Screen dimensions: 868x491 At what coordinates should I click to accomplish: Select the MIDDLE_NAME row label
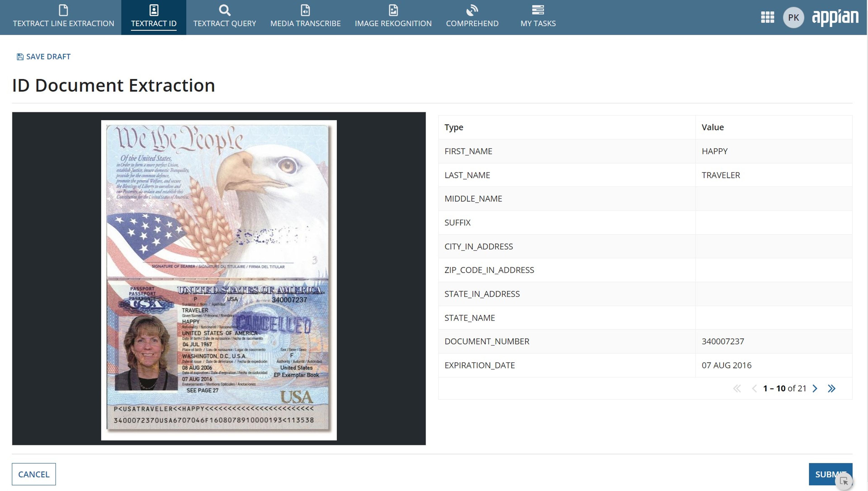[473, 199]
